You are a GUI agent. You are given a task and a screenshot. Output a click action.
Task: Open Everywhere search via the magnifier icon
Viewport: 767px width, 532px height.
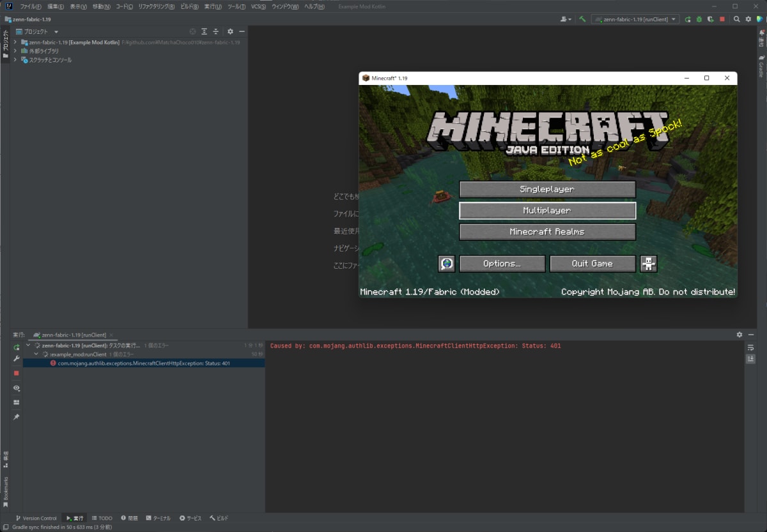click(737, 19)
